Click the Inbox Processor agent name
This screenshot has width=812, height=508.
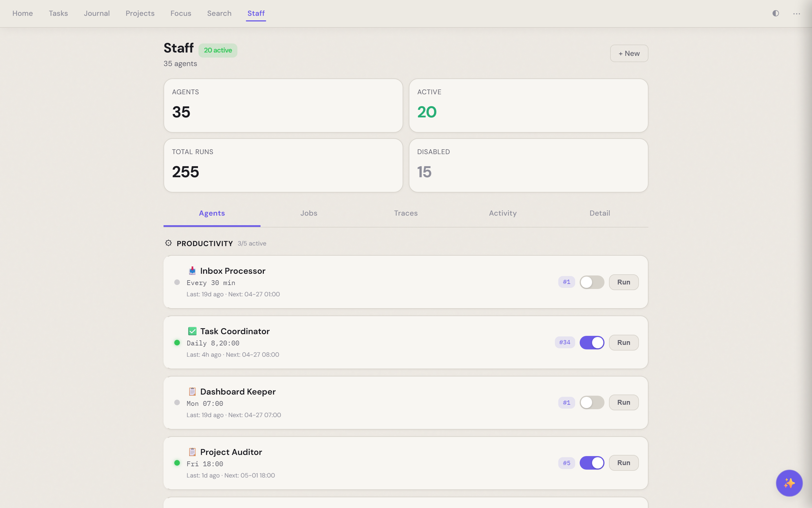[233, 271]
